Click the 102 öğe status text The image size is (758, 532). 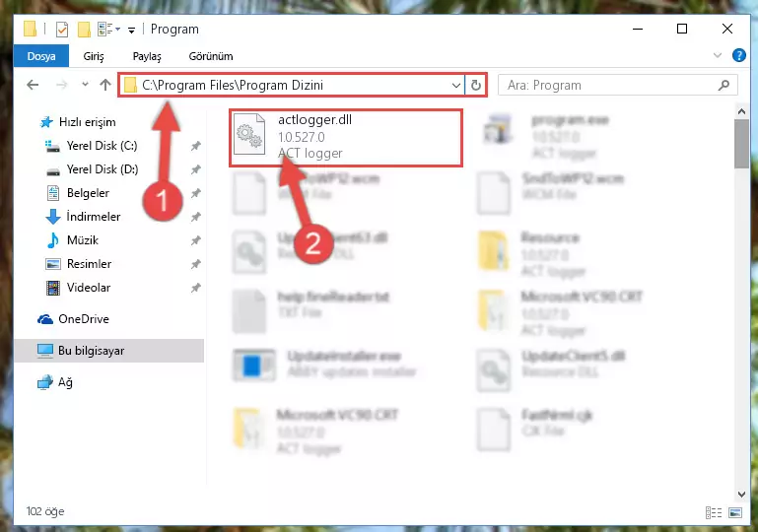tap(45, 511)
